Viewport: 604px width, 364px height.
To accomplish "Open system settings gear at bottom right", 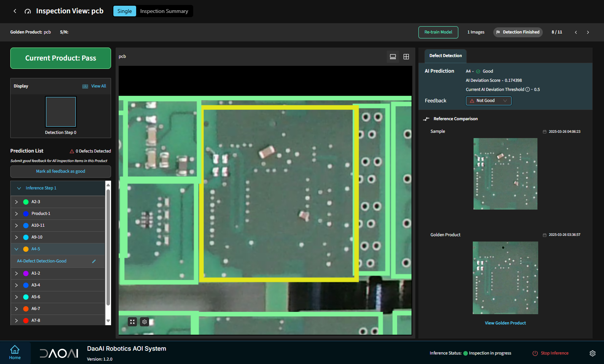I will (x=592, y=353).
